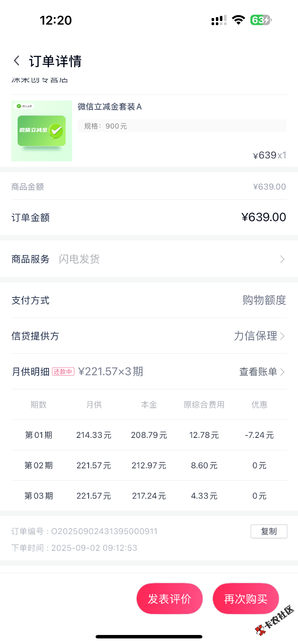Screen dimensions: 298x644
Task: Tap the battery indicator in the status bar
Action: pyautogui.click(x=261, y=20)
